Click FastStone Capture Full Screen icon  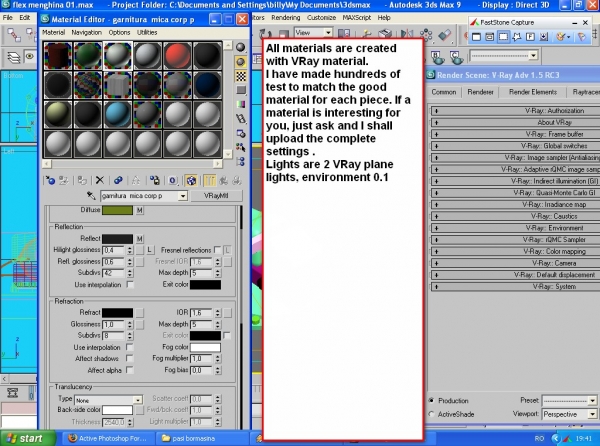pyautogui.click(x=530, y=37)
